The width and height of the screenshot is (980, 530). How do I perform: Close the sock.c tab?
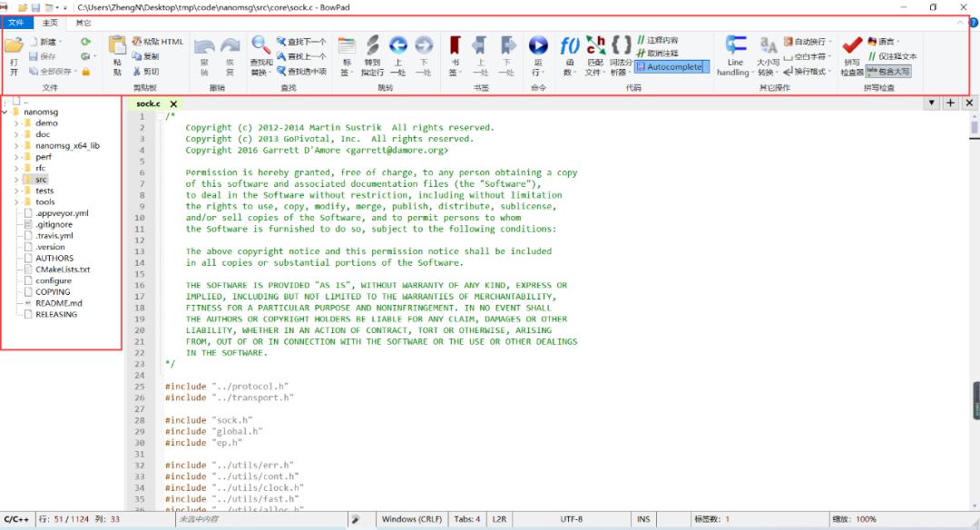(x=173, y=103)
